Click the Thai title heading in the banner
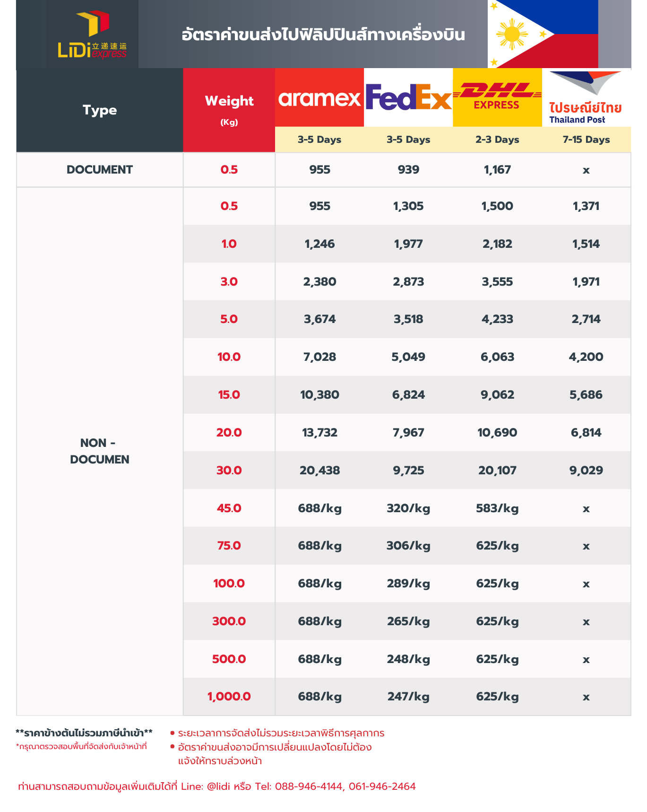This screenshot has width=647, height=812. (323, 35)
